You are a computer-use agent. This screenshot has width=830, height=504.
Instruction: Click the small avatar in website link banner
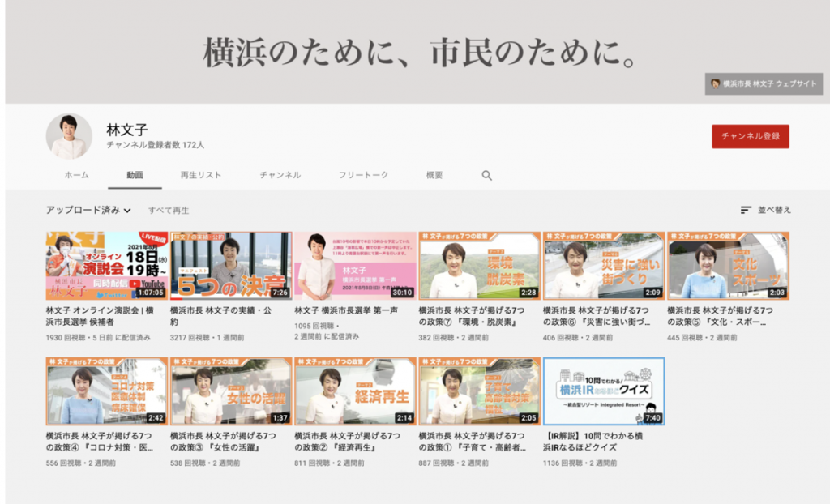coord(715,83)
